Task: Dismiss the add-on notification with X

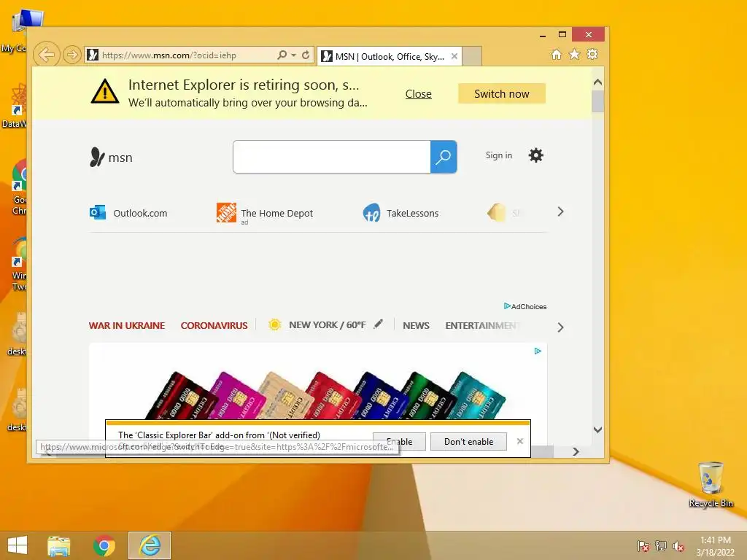Action: click(x=519, y=441)
